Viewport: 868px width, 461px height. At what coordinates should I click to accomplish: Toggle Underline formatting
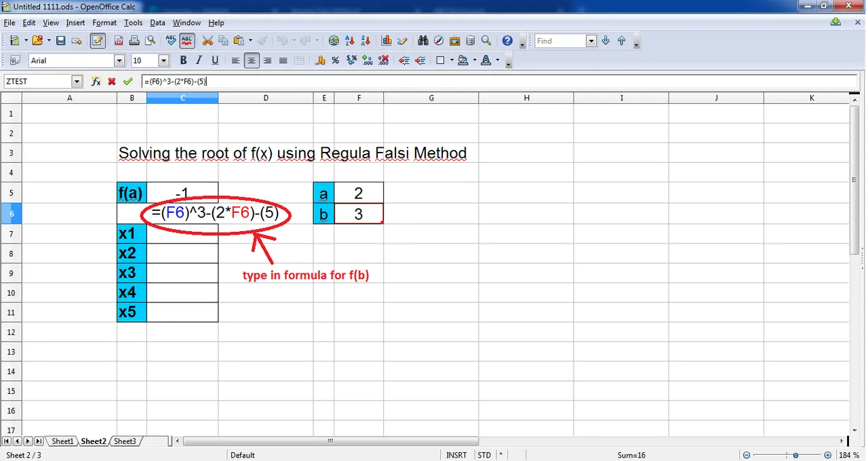(x=215, y=60)
